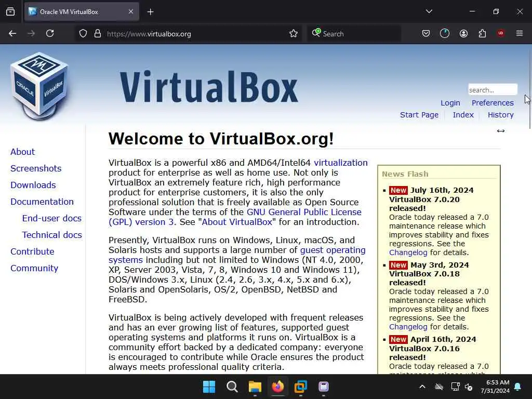Open taskbar Search magnifier icon

pyautogui.click(x=232, y=387)
